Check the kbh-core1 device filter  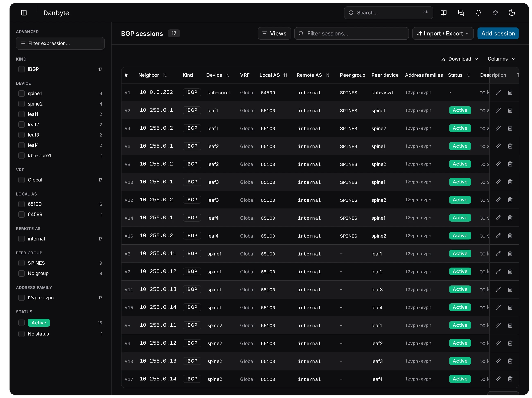(x=21, y=156)
